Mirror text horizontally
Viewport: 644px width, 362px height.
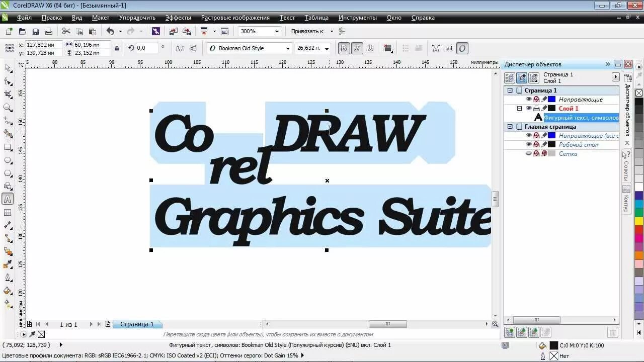point(180,48)
